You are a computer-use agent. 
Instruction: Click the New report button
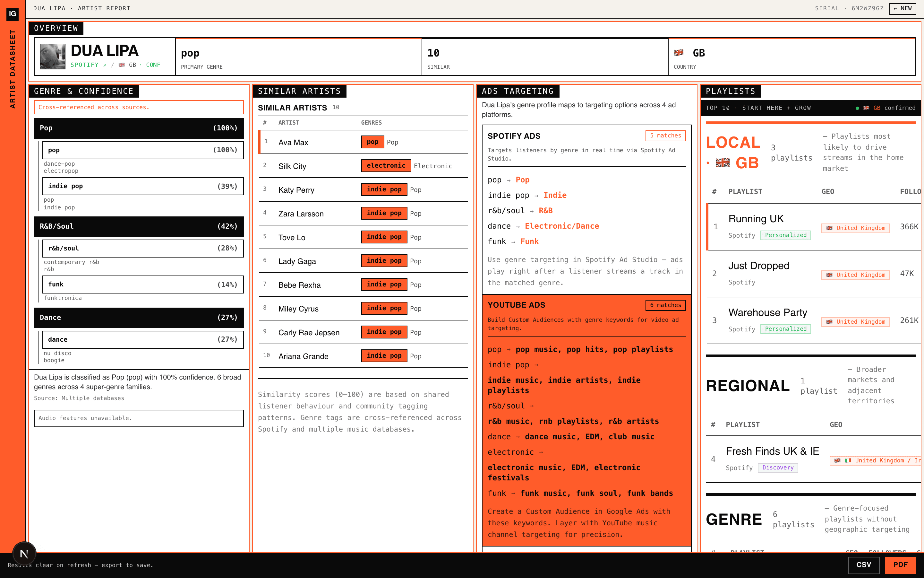(902, 8)
